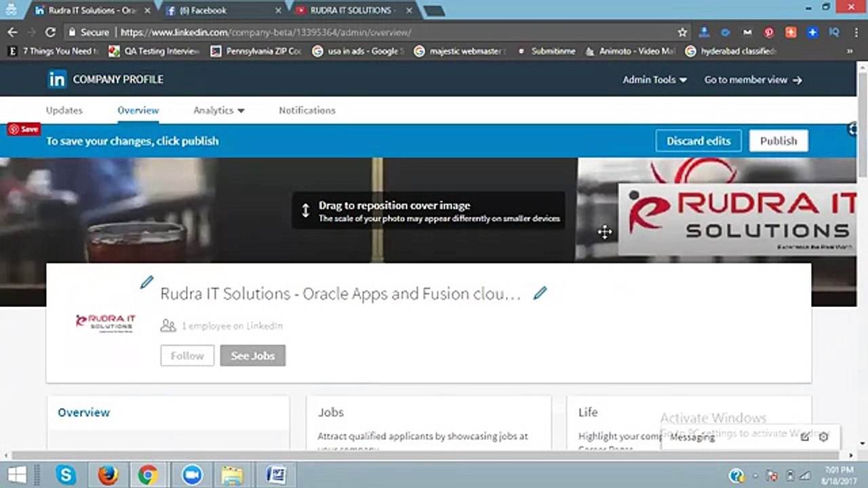The height and width of the screenshot is (488, 868).
Task: Open the '7 Things You Need' bookmark
Action: 53,51
